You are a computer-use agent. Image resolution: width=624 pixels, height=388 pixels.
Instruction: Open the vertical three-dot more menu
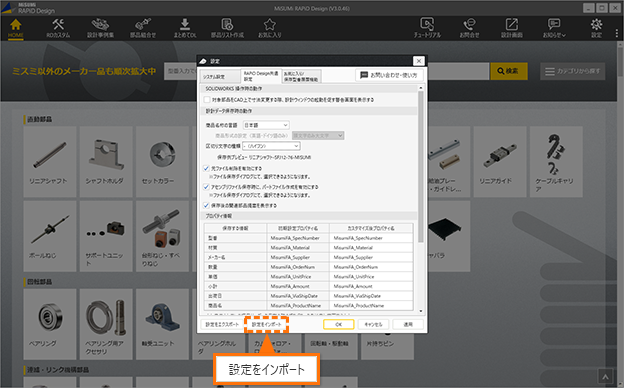[617, 33]
